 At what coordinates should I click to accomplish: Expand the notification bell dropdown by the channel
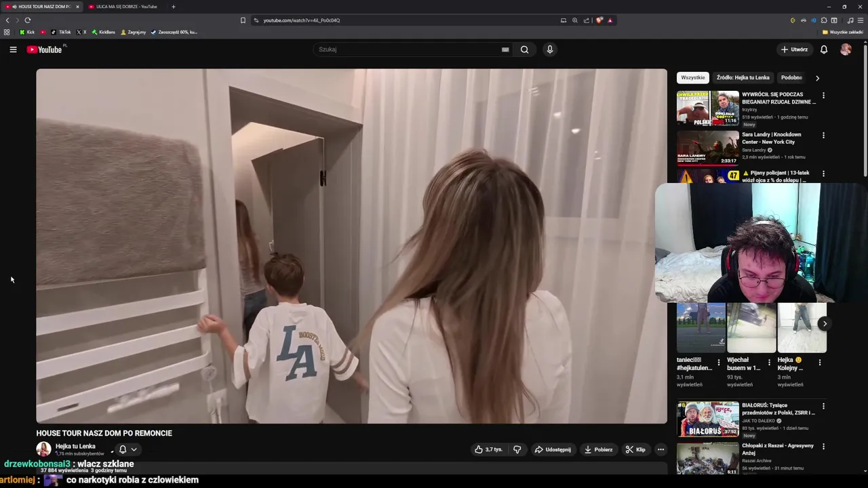(134, 449)
